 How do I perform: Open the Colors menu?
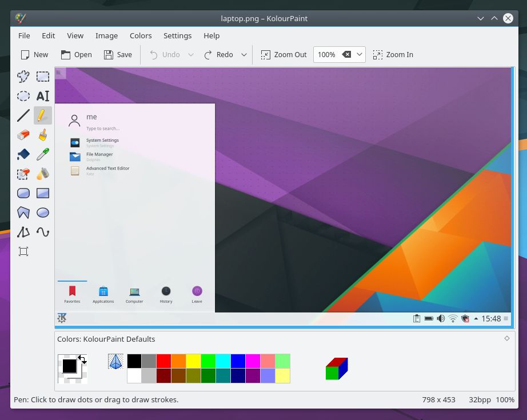141,35
